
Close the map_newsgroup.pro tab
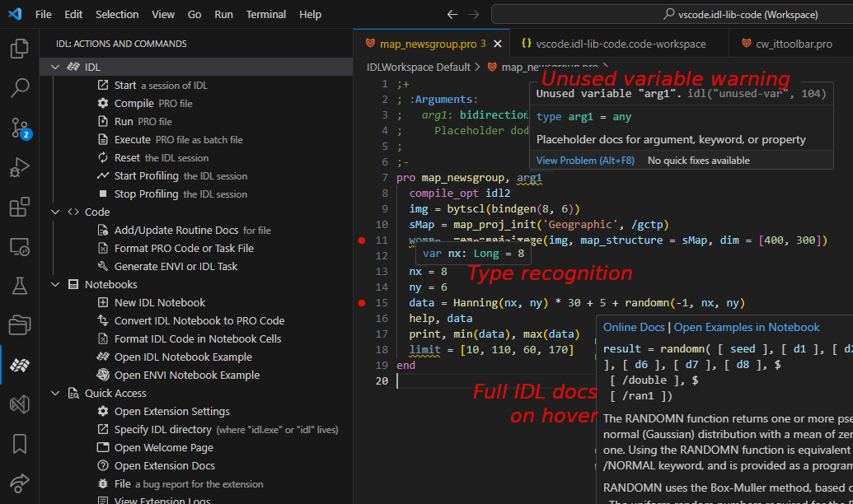(498, 44)
